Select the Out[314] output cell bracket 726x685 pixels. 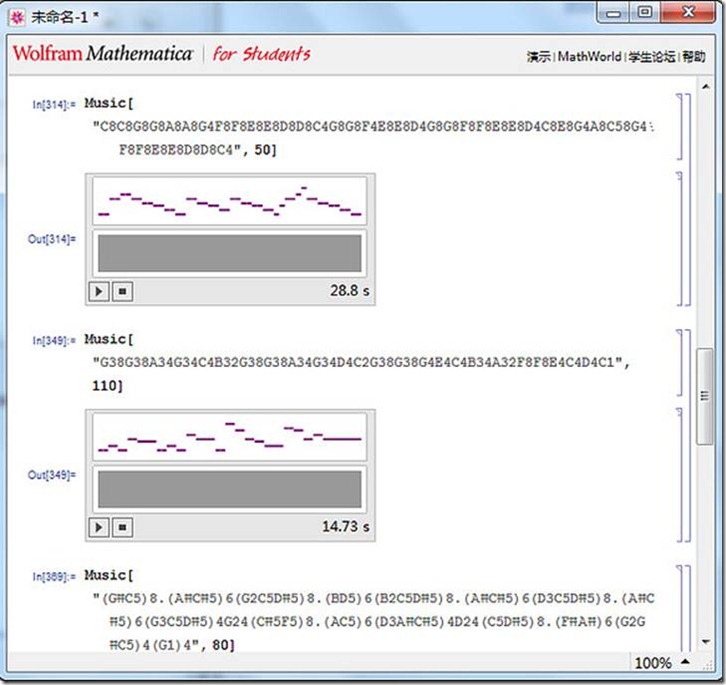click(x=679, y=239)
